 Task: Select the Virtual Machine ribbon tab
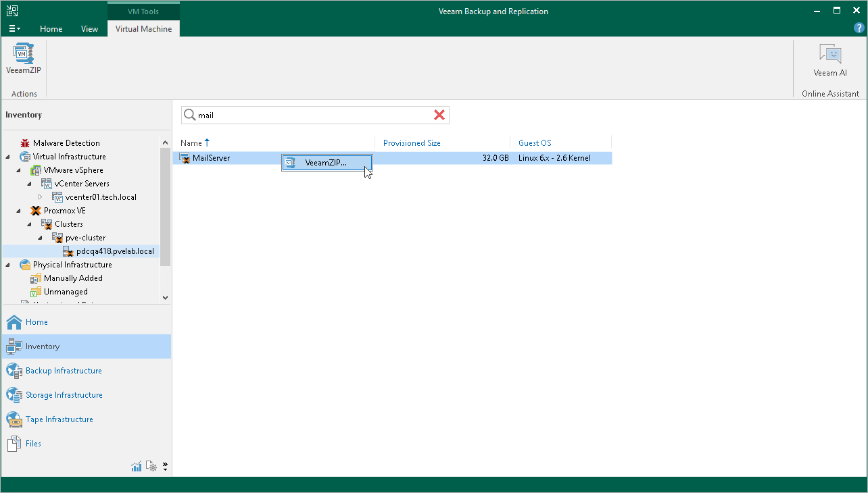pos(143,29)
